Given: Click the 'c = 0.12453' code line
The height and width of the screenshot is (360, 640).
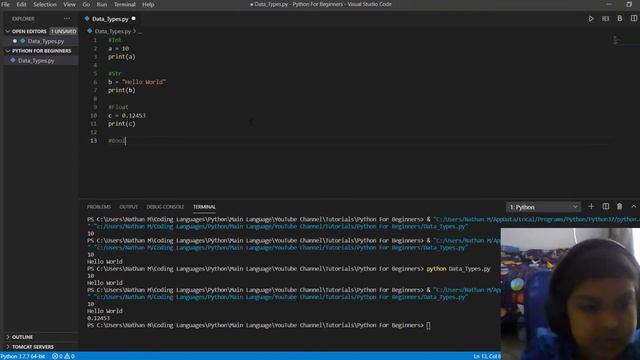Looking at the screenshot, I should click(127, 116).
